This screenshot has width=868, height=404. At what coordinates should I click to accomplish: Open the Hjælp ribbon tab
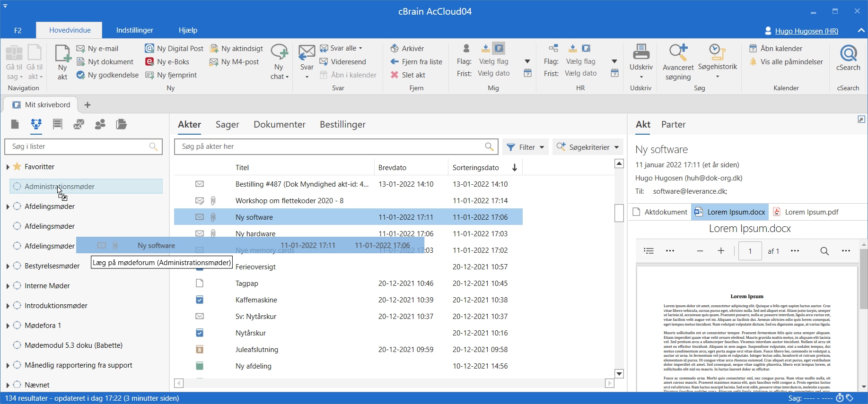click(x=188, y=30)
